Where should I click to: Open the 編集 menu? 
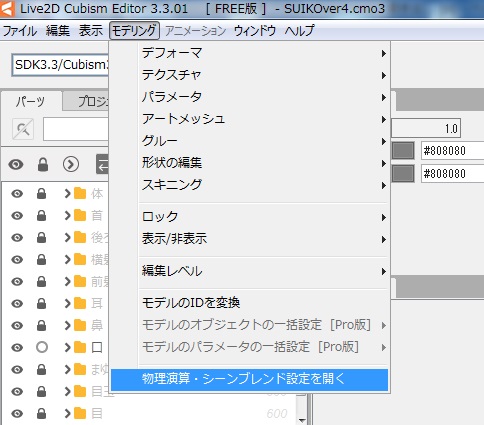(58, 31)
